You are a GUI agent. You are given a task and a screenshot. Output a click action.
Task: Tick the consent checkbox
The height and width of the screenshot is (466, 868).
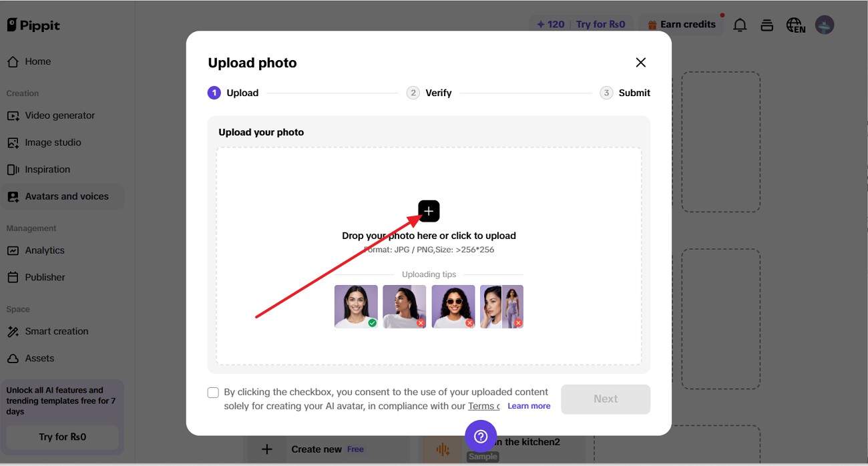213,393
